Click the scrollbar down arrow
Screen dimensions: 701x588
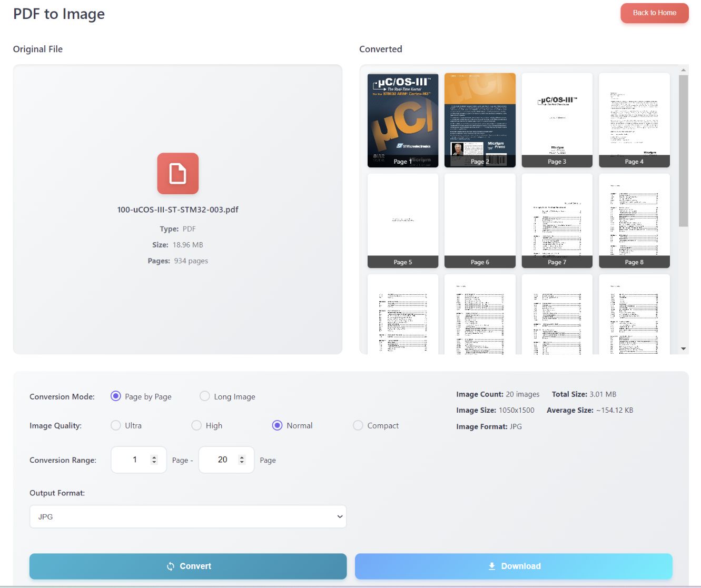(x=683, y=348)
